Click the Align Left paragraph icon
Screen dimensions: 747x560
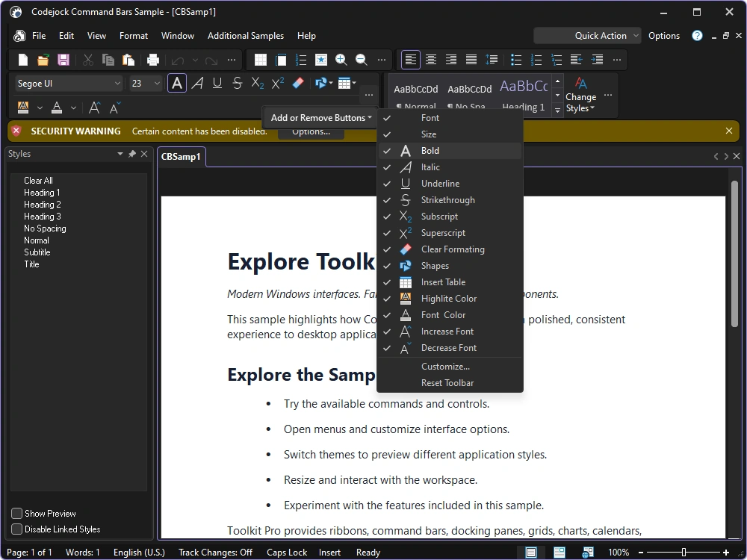[x=411, y=60]
